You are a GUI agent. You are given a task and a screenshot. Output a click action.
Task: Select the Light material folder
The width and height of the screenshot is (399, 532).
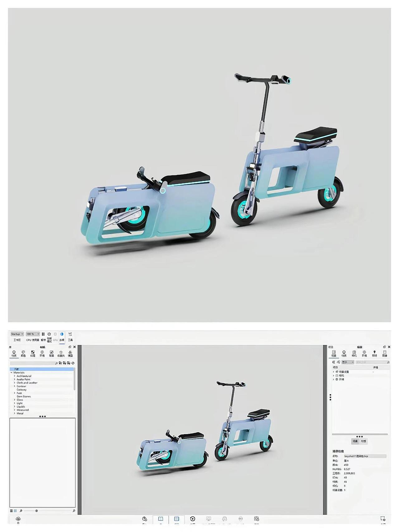tap(20, 403)
